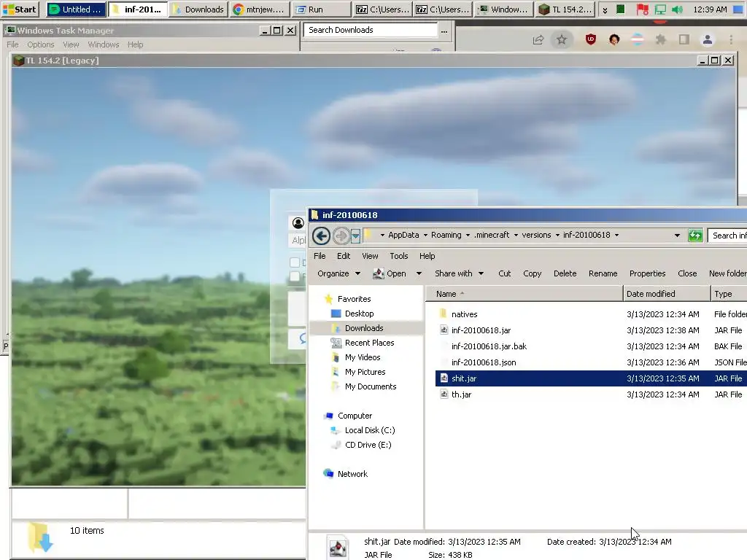This screenshot has width=747, height=560.
Task: Click the Search Downloads input field
Action: pyautogui.click(x=370, y=30)
